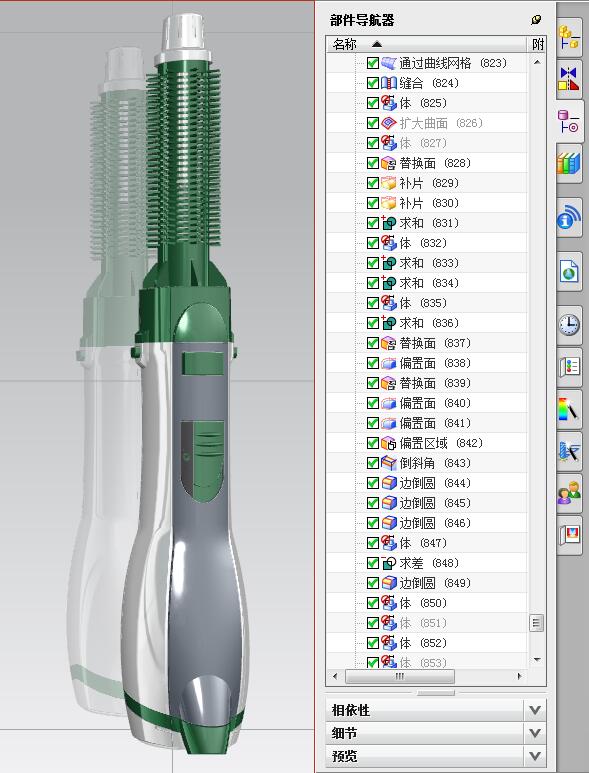Click the 附 column header

pos(537,44)
